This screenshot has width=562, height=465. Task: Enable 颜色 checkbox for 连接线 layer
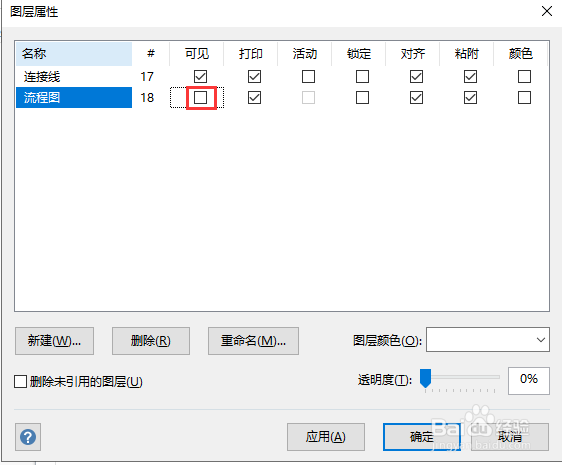tap(524, 76)
